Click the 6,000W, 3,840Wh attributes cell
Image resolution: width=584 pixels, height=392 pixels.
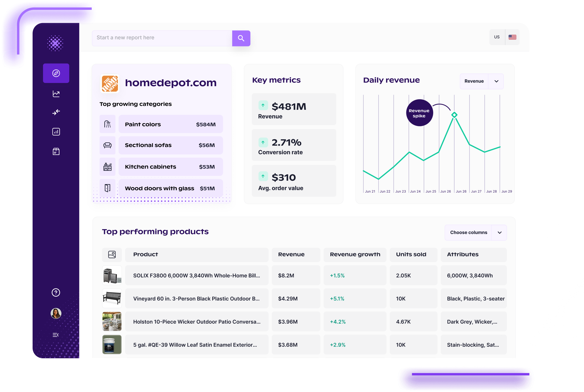point(474,276)
